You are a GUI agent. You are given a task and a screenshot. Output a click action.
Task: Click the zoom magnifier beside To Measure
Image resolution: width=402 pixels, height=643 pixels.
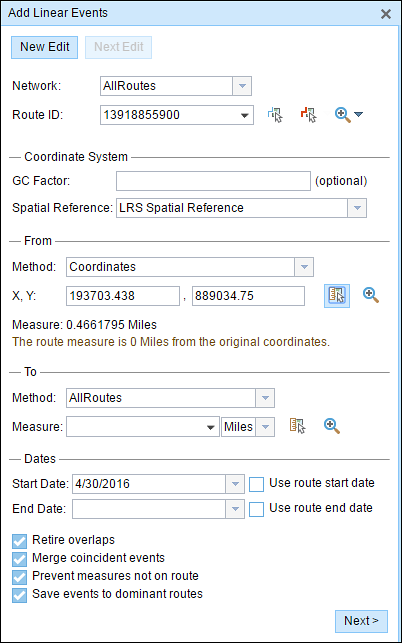pos(332,426)
